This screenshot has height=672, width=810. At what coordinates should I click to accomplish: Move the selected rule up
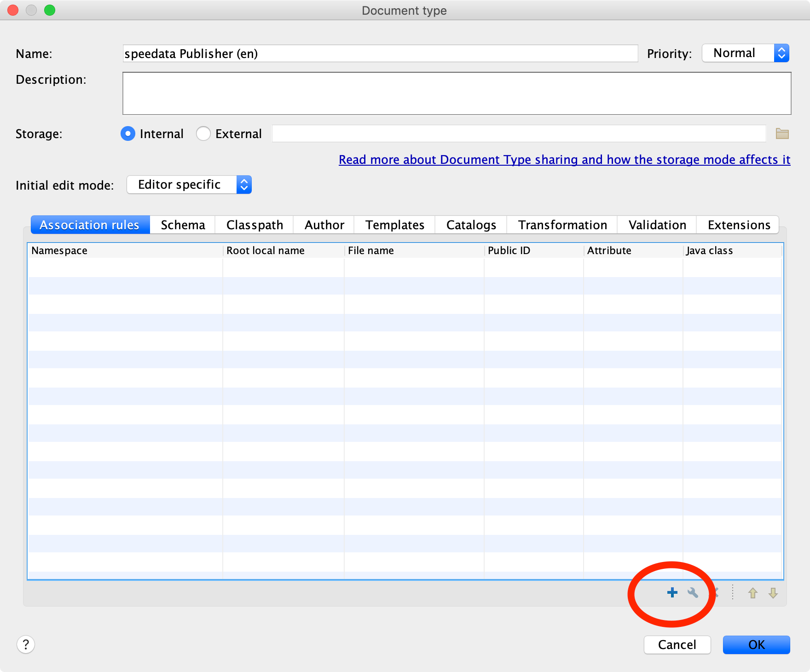[x=753, y=594]
